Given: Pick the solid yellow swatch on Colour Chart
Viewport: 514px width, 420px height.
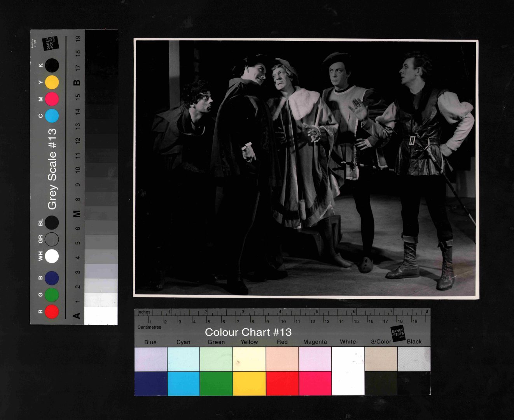Looking at the screenshot, I should click(249, 383).
